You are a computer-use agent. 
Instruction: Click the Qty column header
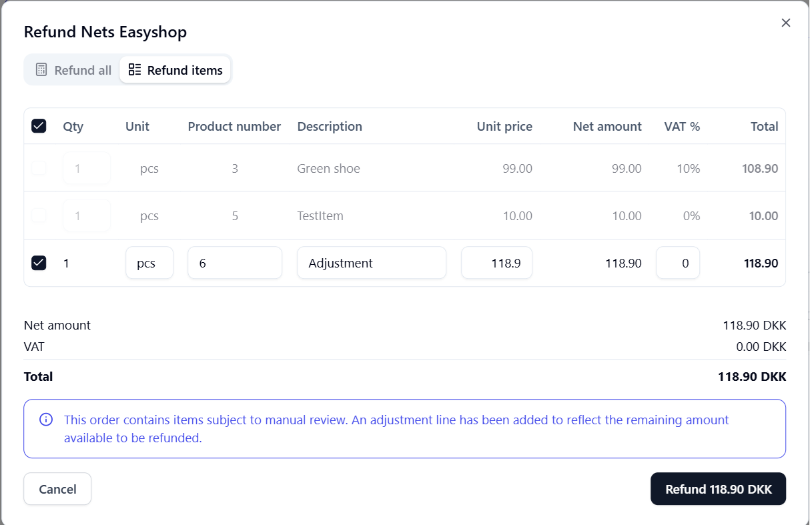73,126
